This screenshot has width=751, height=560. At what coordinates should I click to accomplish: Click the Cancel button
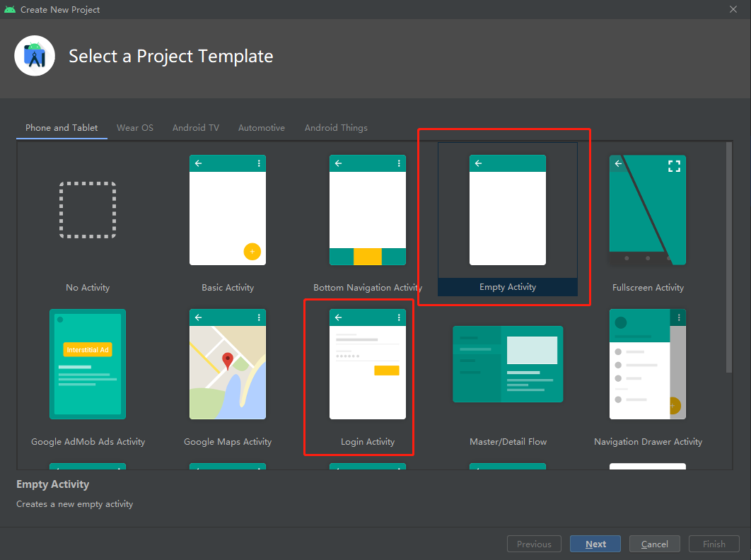point(655,544)
